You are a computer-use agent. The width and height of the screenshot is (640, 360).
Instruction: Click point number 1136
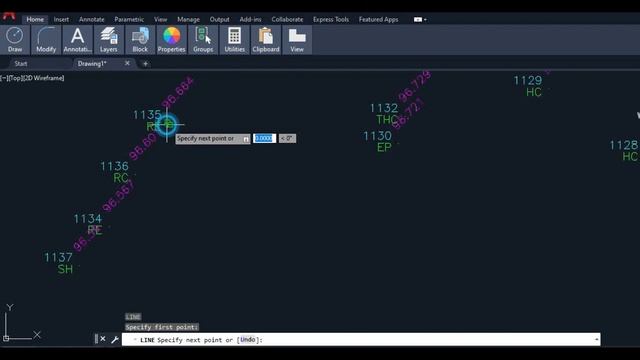(x=114, y=166)
